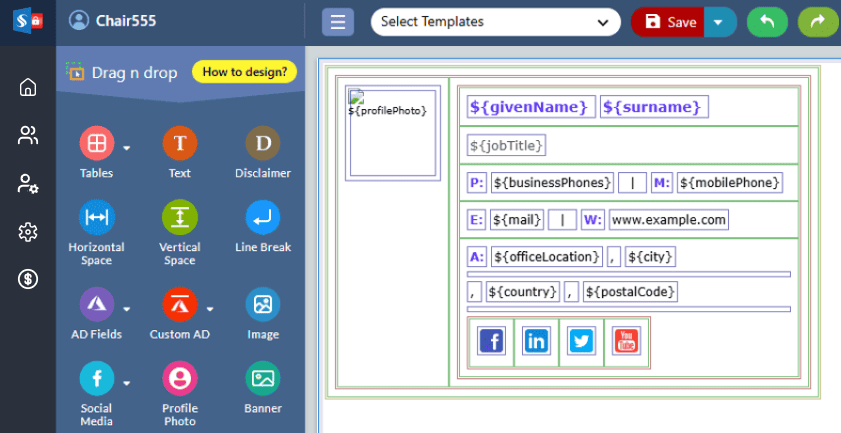Click the Text element icon

pyautogui.click(x=179, y=144)
